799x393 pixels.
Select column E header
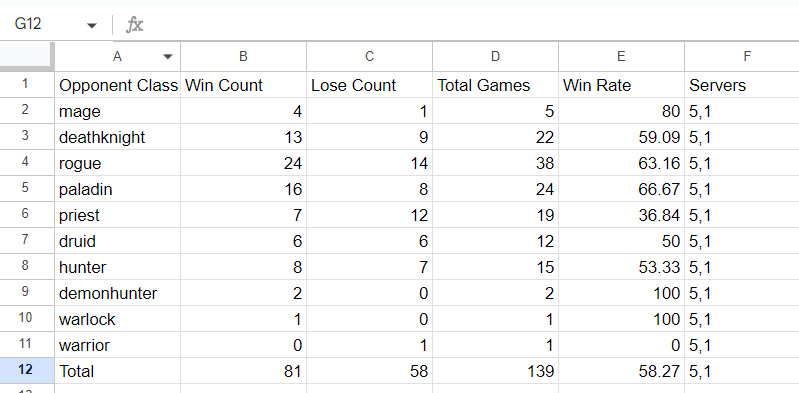click(x=621, y=57)
